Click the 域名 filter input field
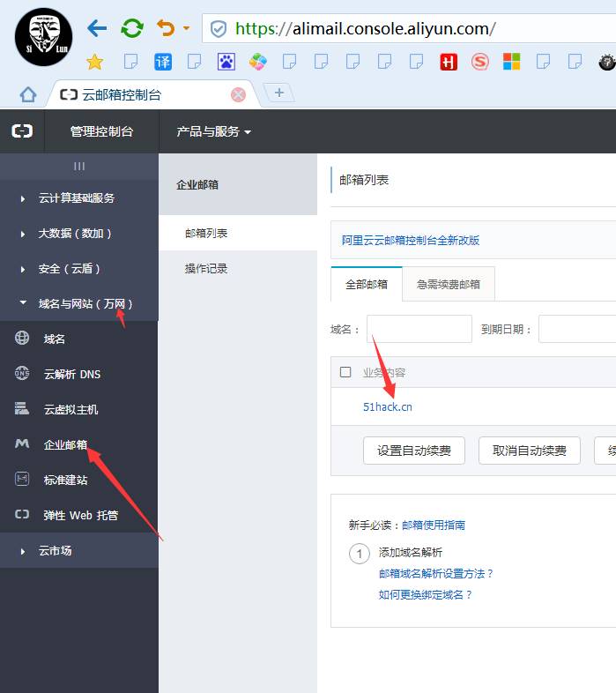 tap(419, 329)
